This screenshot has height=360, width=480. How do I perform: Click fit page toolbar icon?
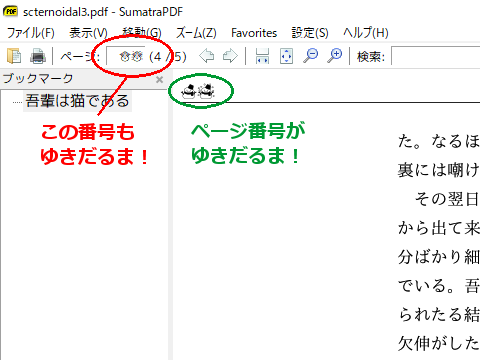point(286,56)
